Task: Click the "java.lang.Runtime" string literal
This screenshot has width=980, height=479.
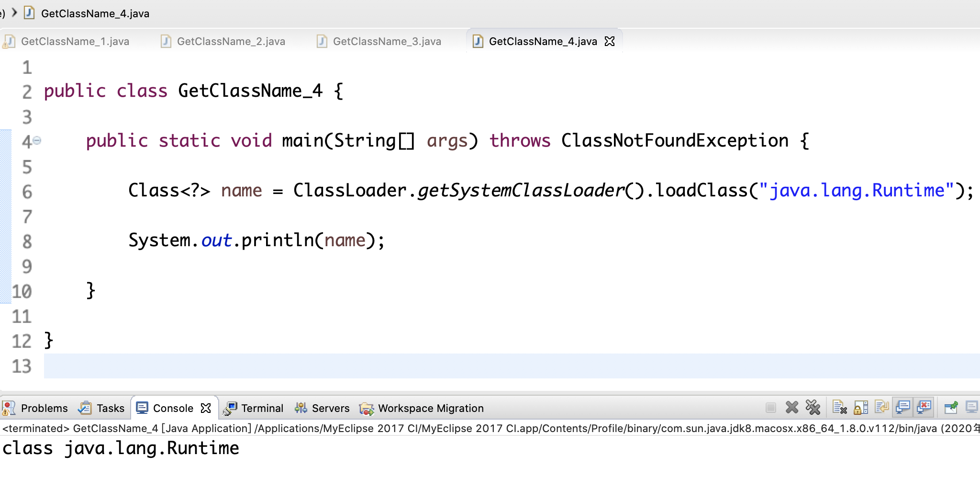Action: pyautogui.click(x=857, y=191)
